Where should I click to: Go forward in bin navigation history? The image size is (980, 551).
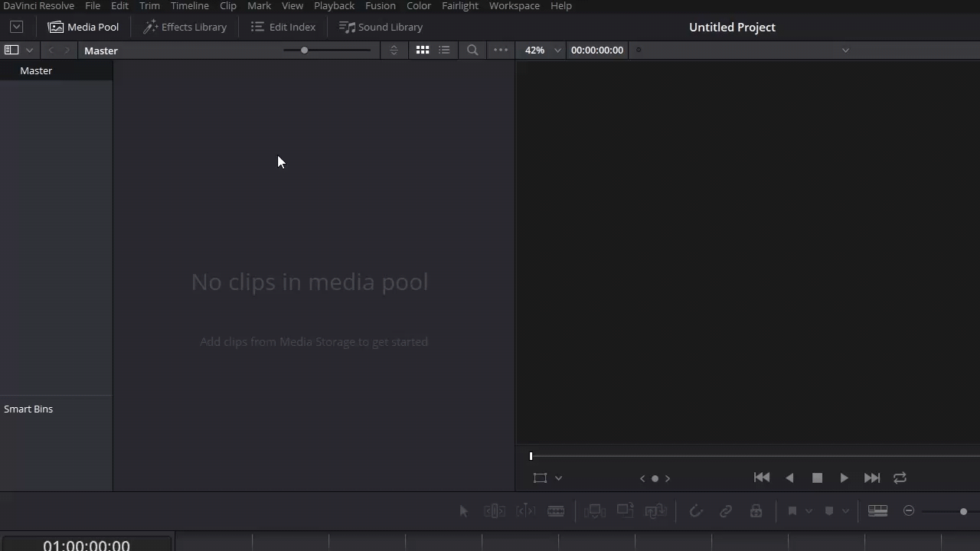[67, 51]
